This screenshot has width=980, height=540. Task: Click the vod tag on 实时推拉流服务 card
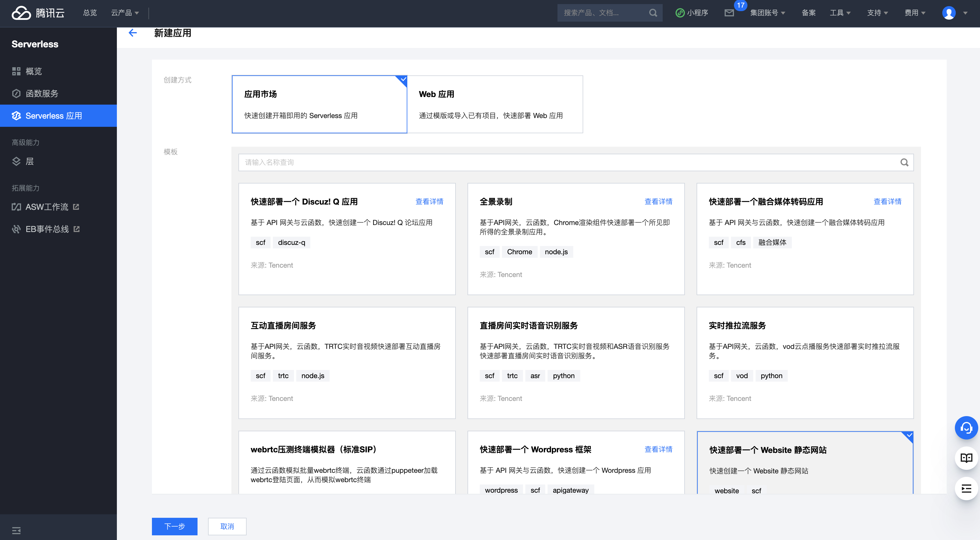tap(742, 376)
